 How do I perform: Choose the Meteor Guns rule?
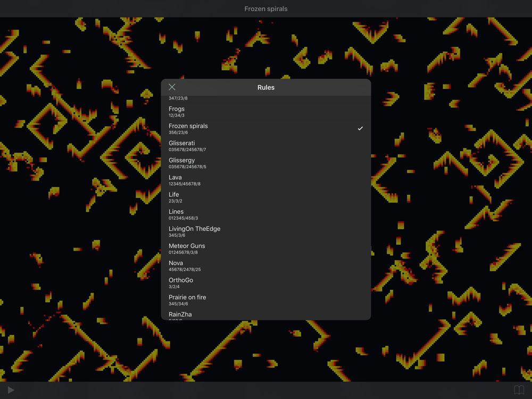tap(265, 248)
